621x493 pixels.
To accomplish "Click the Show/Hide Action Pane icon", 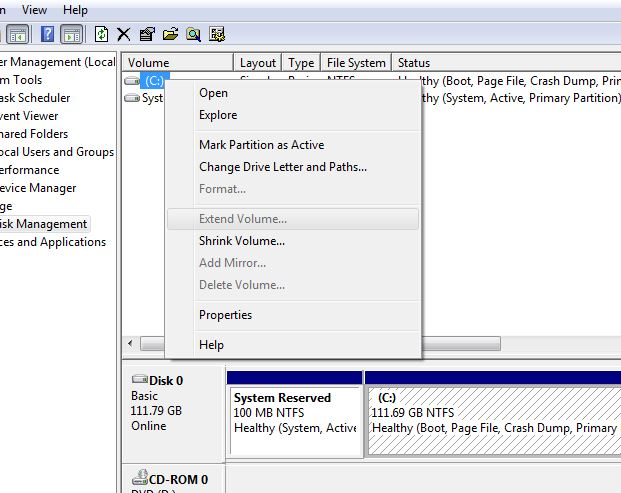I will [72, 34].
